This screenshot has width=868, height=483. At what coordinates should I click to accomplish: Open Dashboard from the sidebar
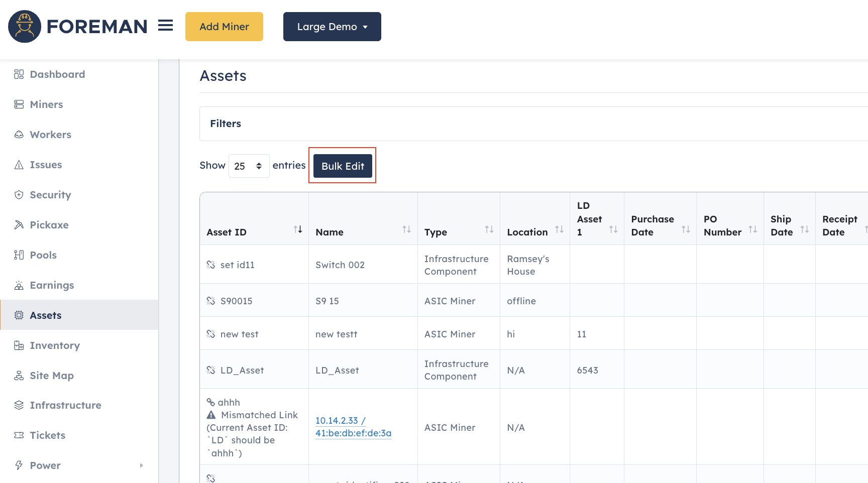tap(57, 74)
